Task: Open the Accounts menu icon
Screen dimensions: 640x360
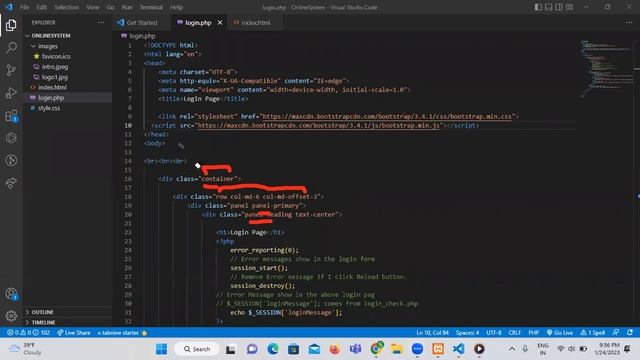Action: [11, 294]
